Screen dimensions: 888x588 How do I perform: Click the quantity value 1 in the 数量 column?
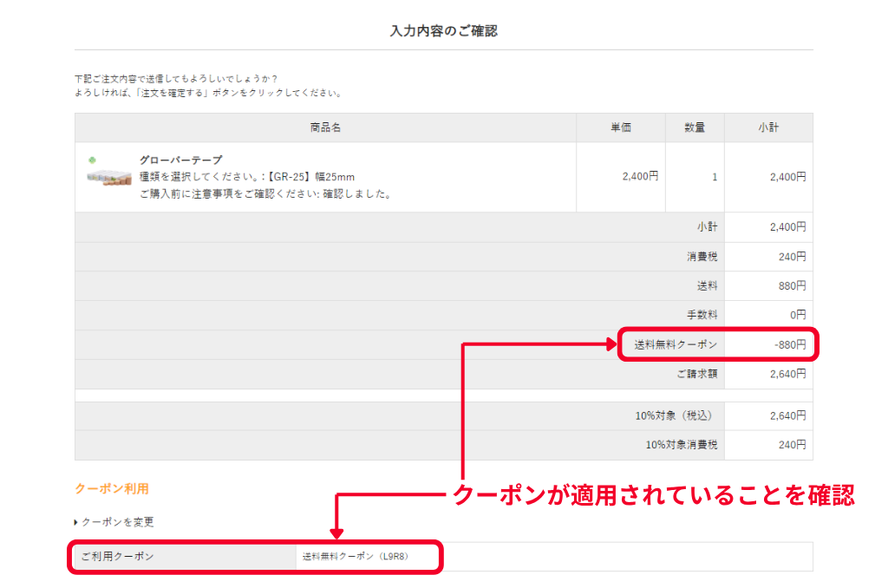(715, 177)
